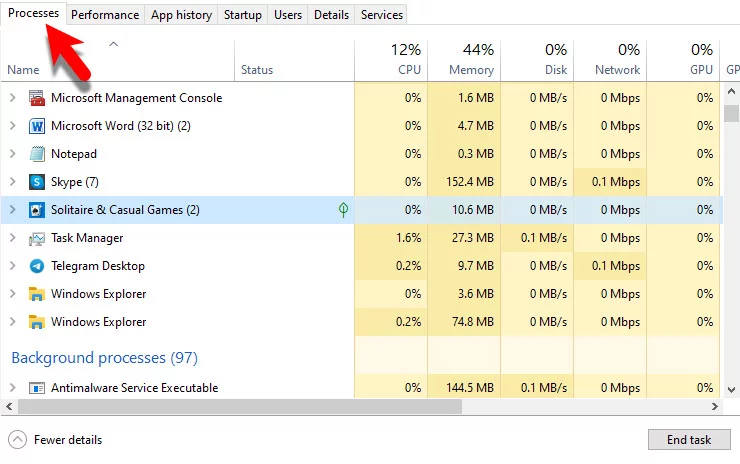
Task: Go to the Details tab
Action: pos(331,15)
